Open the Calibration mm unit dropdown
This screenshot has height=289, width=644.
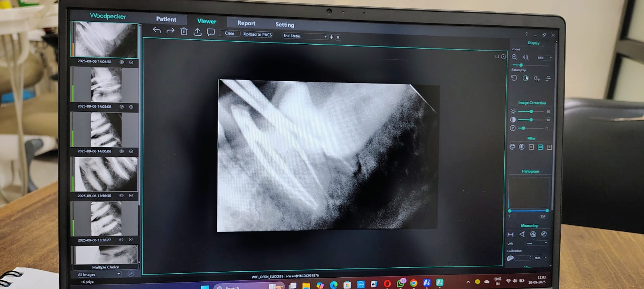(x=541, y=258)
